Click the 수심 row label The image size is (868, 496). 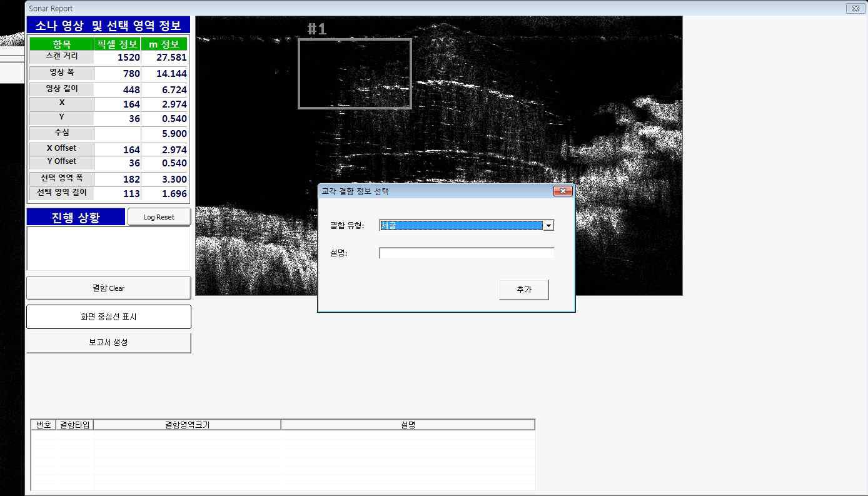point(61,133)
